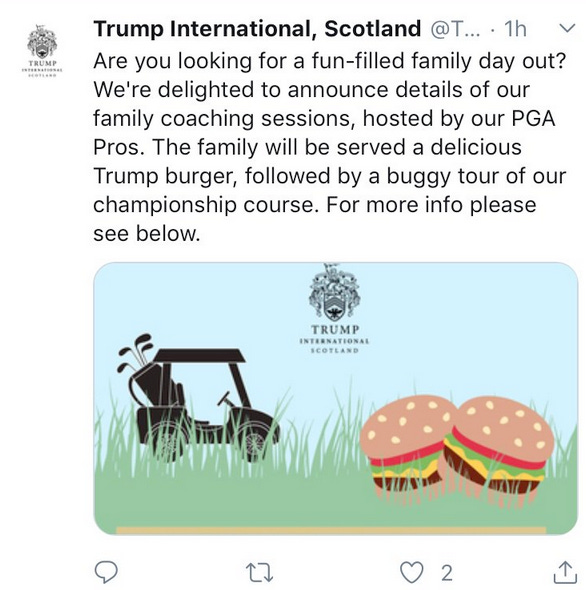The height and width of the screenshot is (590, 586).
Task: Open Trump International profile avatar
Action: [x=42, y=50]
